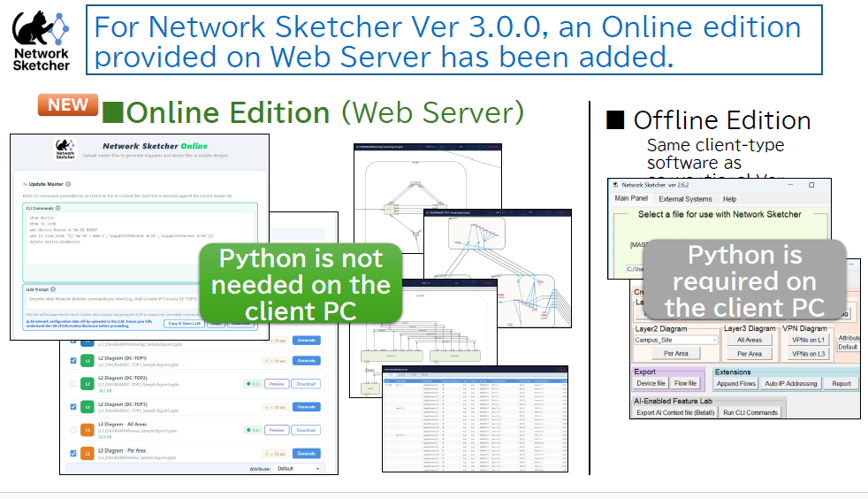This screenshot has width=868, height=499.
Task: Click the Network Sketcher Online header logo
Action: coord(65,149)
